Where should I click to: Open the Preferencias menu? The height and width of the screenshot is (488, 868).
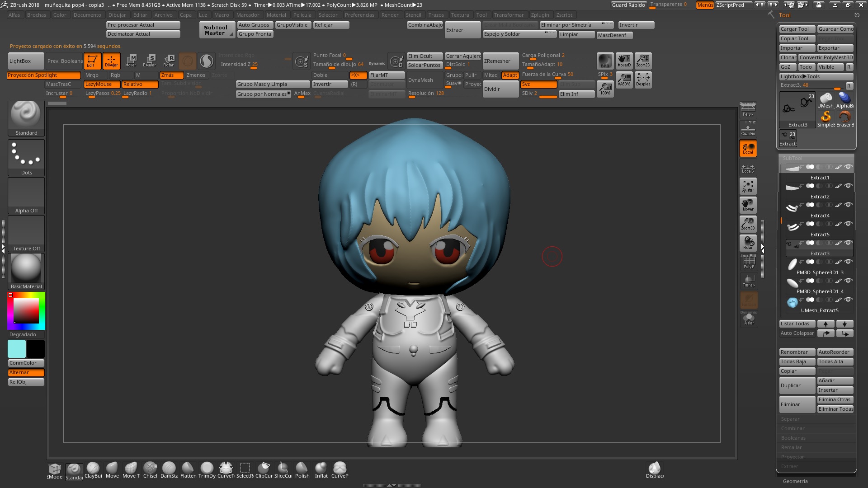click(359, 15)
